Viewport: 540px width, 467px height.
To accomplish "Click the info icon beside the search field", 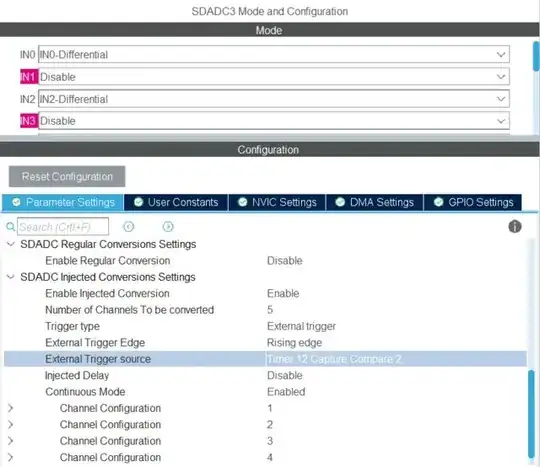I will (515, 227).
